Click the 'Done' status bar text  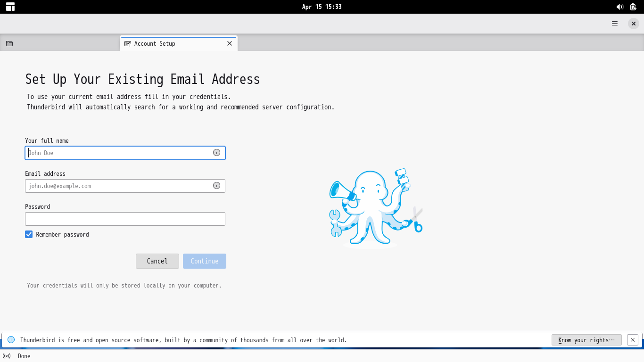coord(24,356)
